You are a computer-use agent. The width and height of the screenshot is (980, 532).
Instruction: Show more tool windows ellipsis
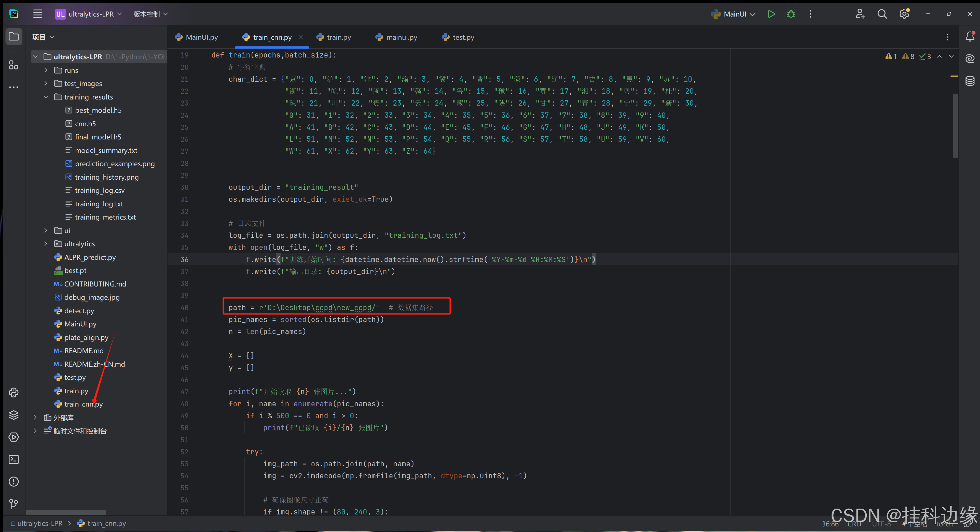[x=14, y=87]
